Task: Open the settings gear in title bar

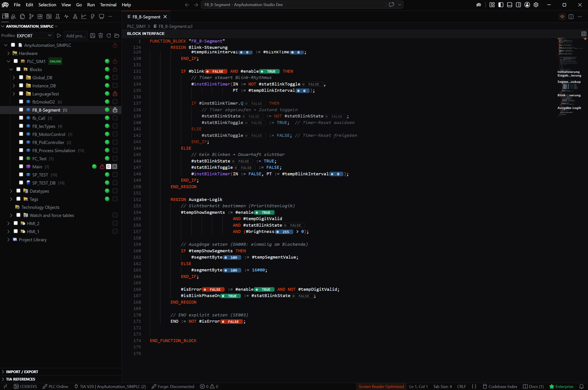Action: 536,5
